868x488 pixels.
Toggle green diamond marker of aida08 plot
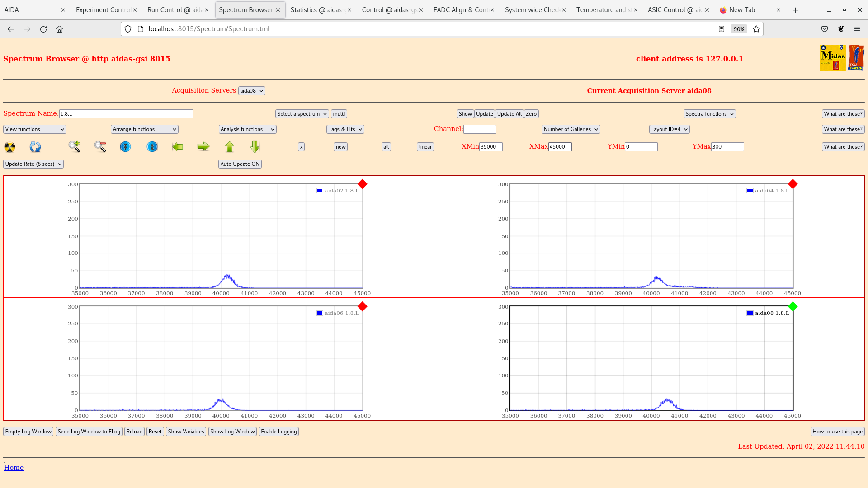793,306
